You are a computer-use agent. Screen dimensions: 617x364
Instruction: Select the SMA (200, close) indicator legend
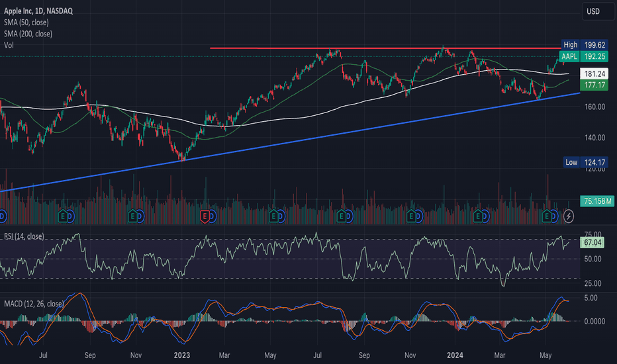click(x=28, y=34)
